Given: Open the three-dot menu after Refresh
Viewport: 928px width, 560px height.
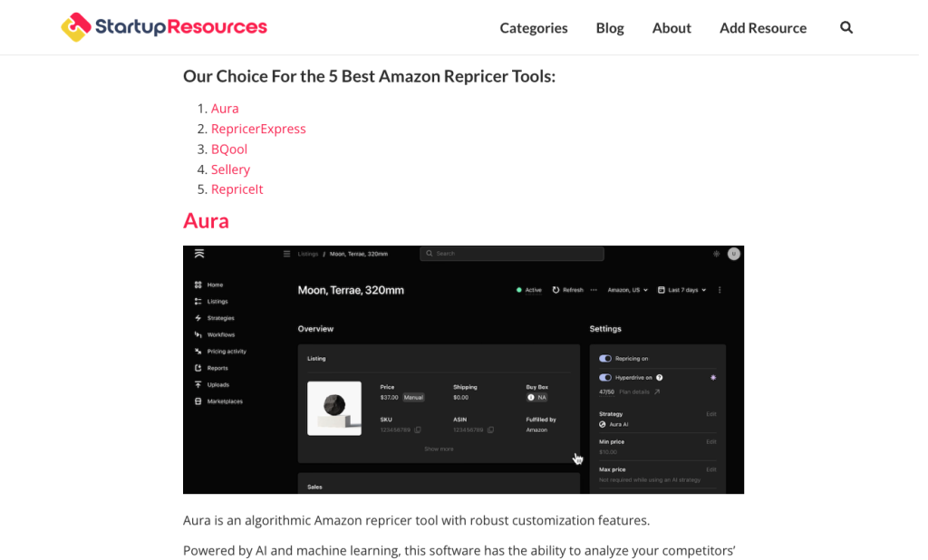Looking at the screenshot, I should [594, 290].
